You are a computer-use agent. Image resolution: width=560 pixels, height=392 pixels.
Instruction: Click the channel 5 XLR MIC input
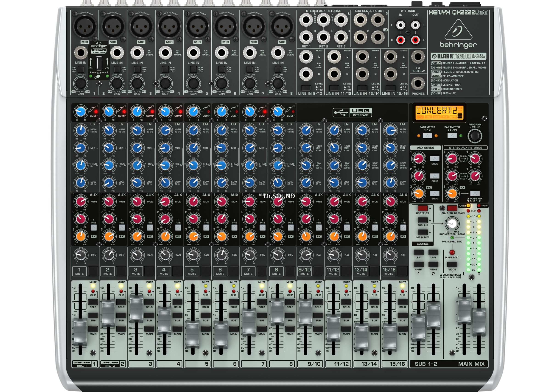197,26
